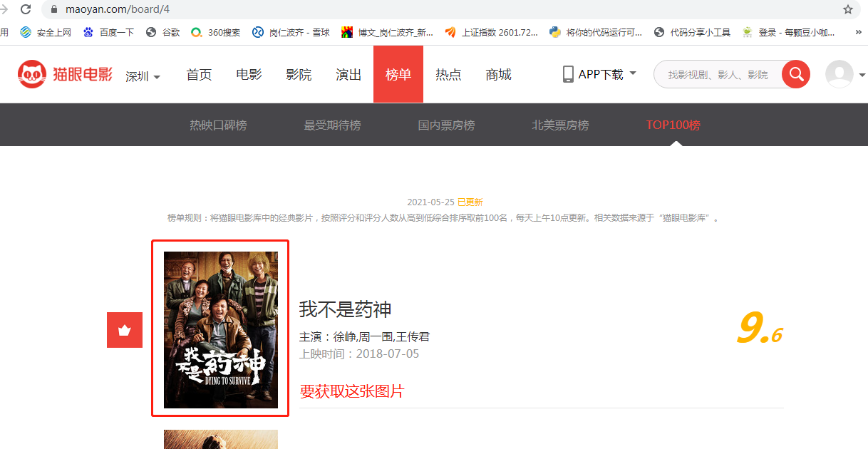Click the update date 2021-05-25 已更新

tap(445, 202)
